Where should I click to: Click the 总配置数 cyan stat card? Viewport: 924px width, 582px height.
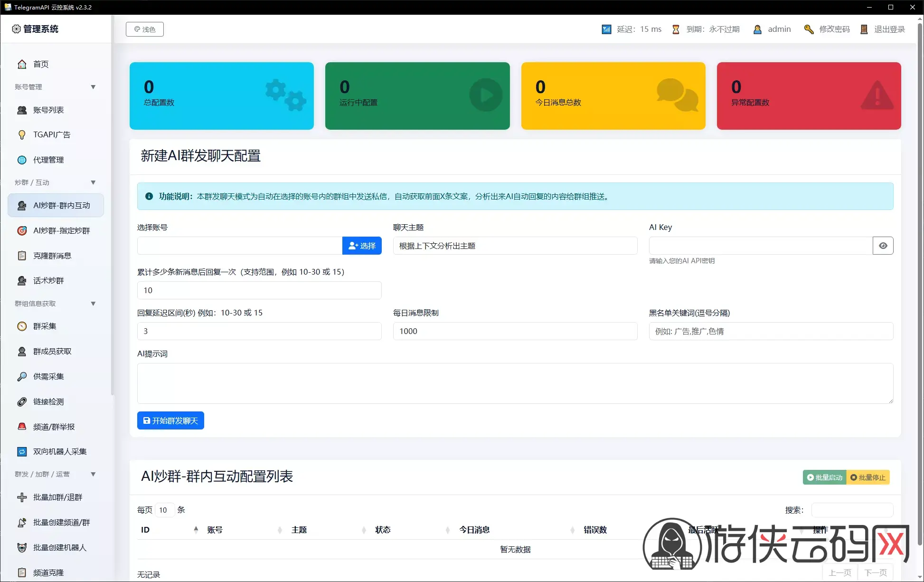point(222,96)
